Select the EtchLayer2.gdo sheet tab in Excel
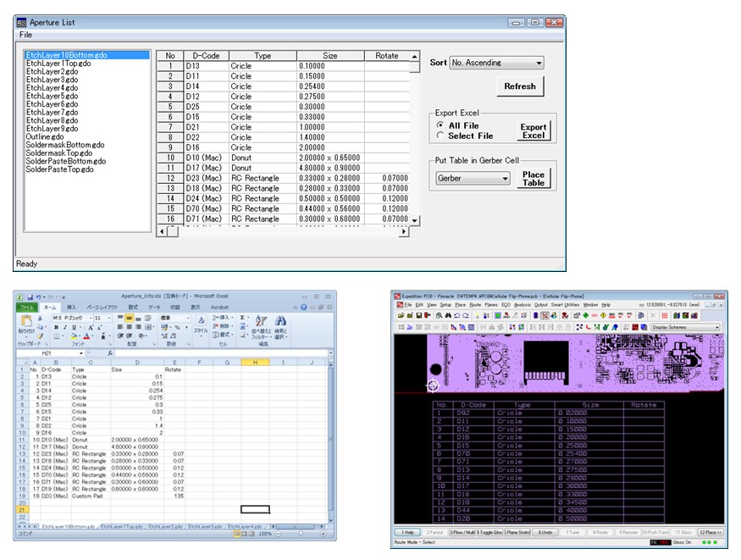The height and width of the screenshot is (560, 741). pyautogui.click(x=163, y=526)
